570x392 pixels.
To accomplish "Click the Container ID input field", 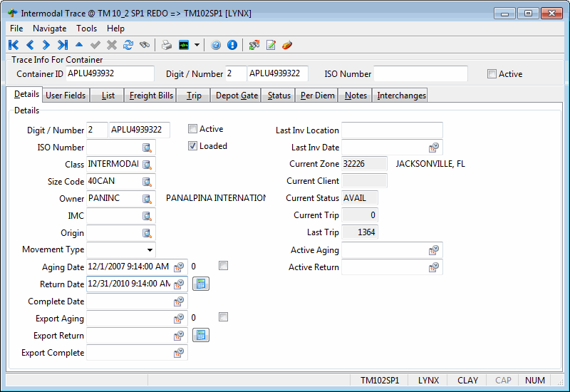I will (110, 73).
